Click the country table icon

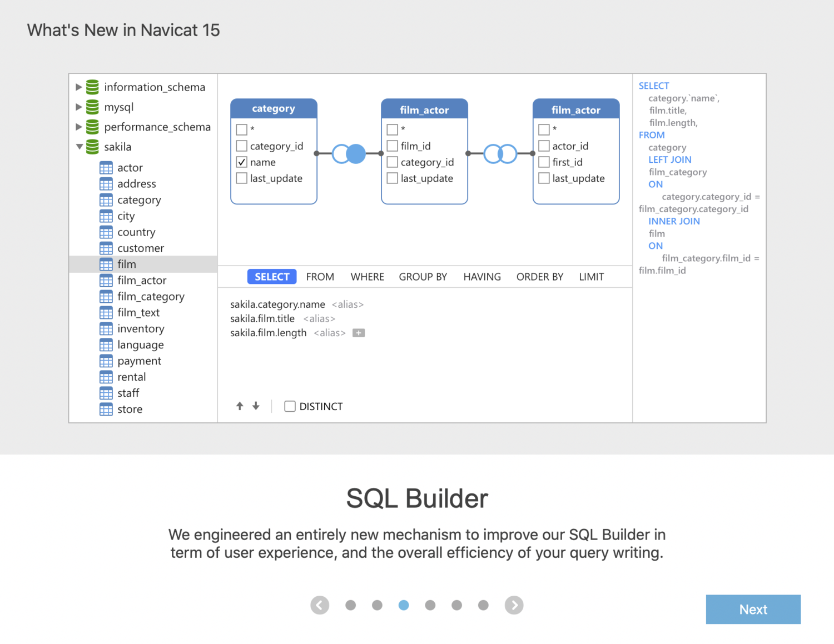pyautogui.click(x=106, y=232)
